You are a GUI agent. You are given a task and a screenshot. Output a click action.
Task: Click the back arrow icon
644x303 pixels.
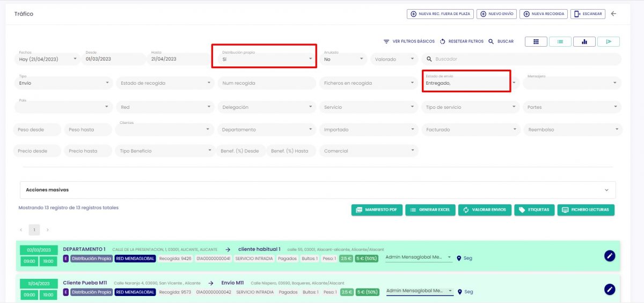pos(613,14)
